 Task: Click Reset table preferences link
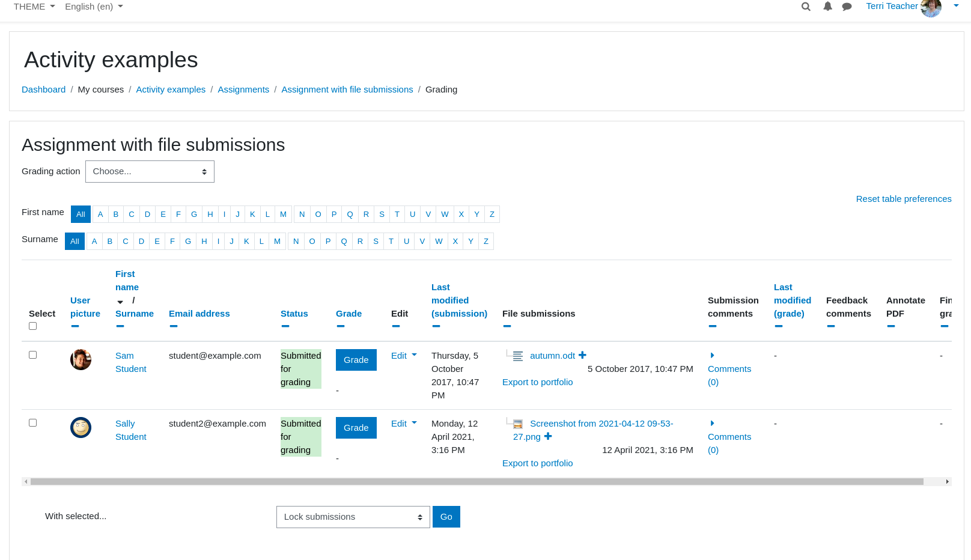(x=904, y=199)
